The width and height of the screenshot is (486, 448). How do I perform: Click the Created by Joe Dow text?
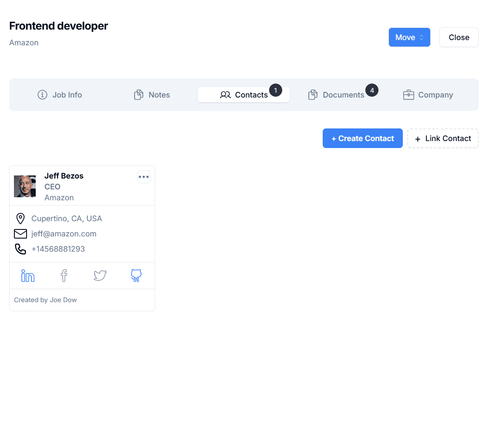(x=45, y=300)
